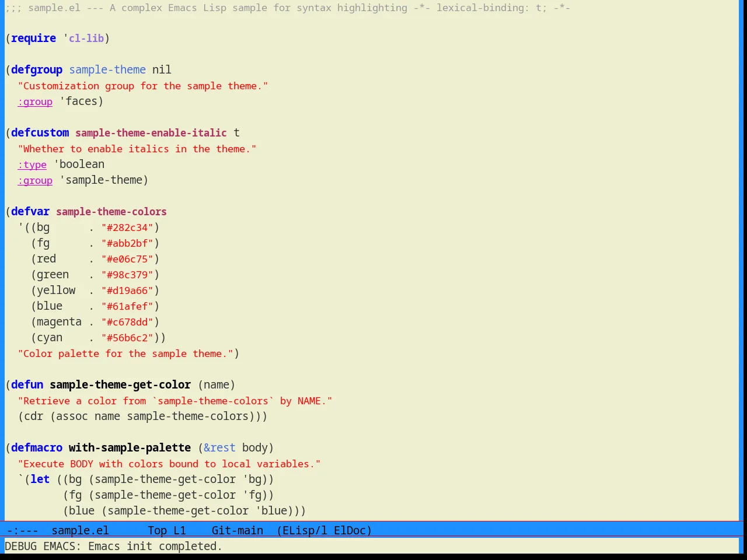
Task: Click the "#abb2bf" color string
Action: [127, 243]
